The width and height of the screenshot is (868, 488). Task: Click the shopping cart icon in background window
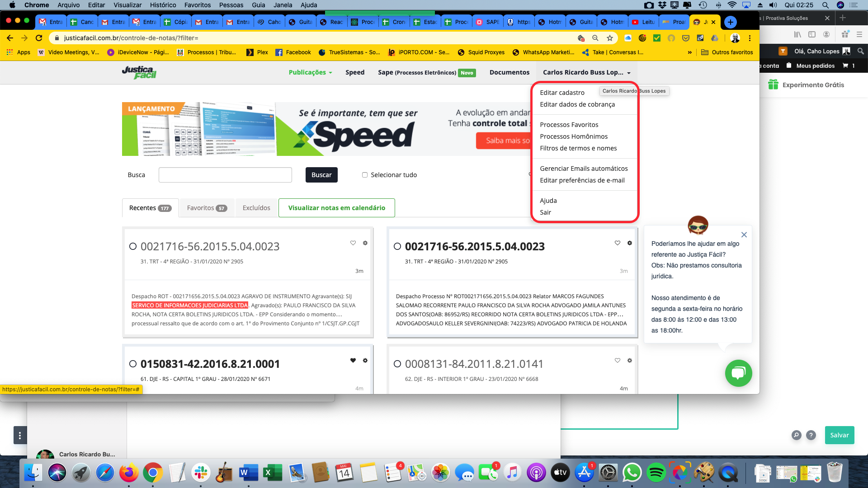tap(845, 66)
